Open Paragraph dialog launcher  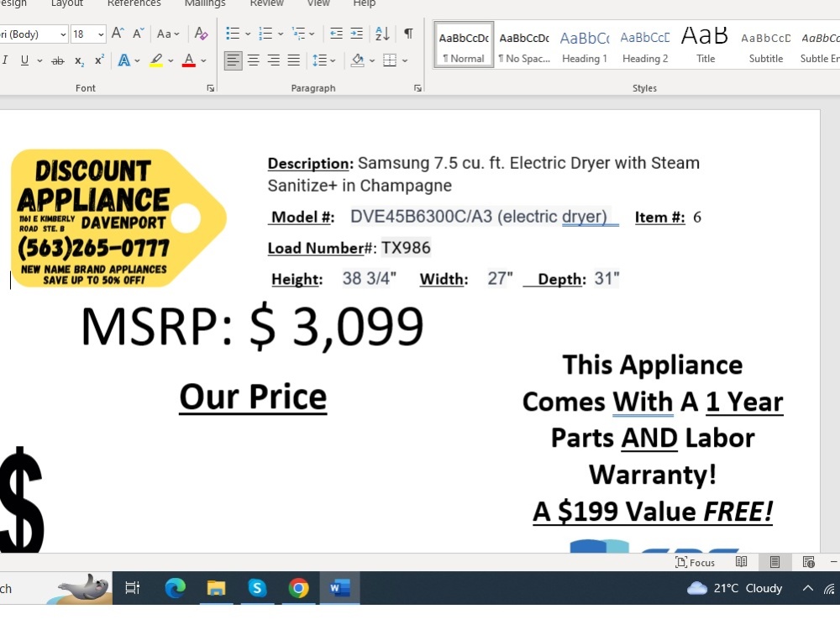tap(417, 88)
